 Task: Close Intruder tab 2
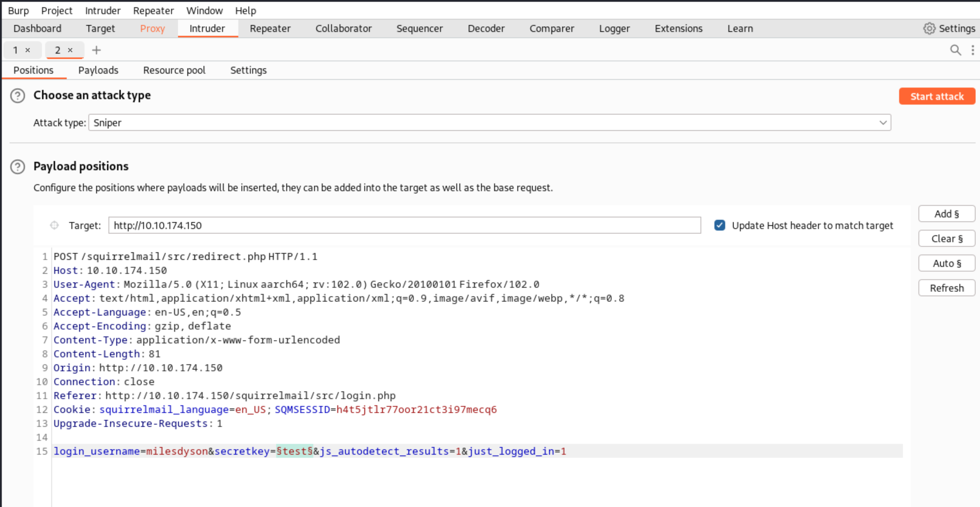pyautogui.click(x=70, y=50)
